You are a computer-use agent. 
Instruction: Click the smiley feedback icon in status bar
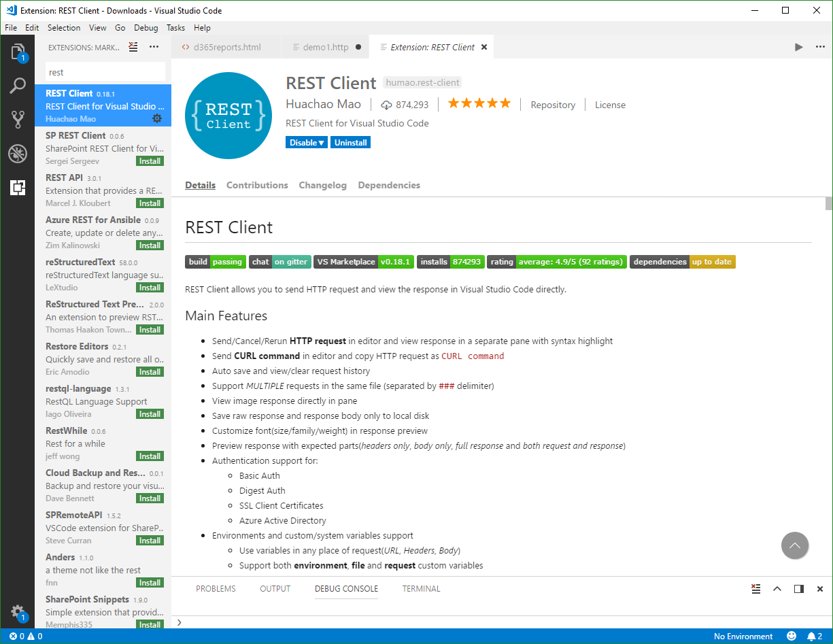pyautogui.click(x=792, y=636)
